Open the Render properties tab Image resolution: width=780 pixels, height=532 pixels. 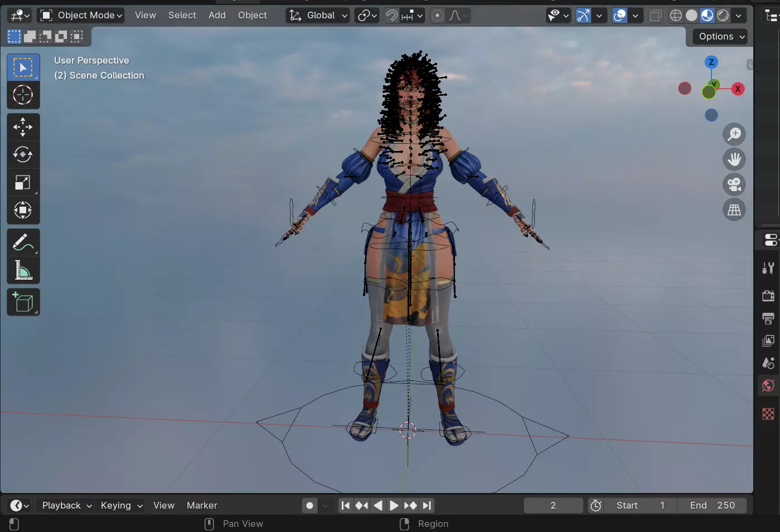pos(768,295)
